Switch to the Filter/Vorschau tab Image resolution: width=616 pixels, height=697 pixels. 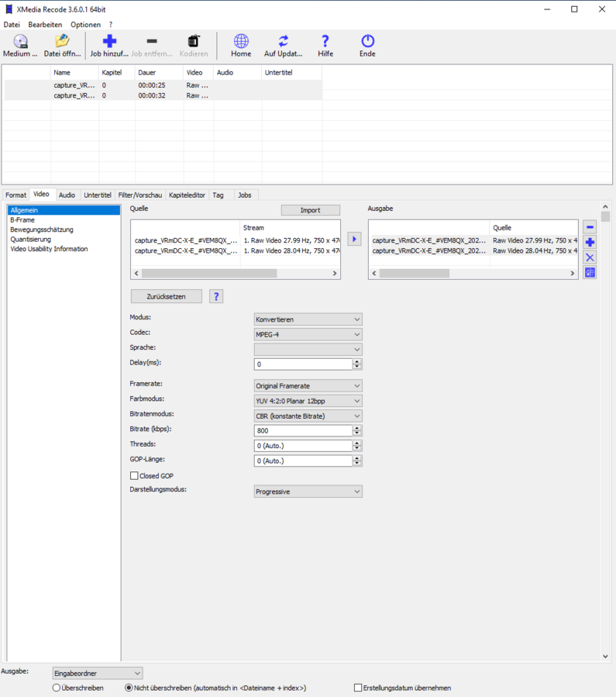pyautogui.click(x=140, y=195)
